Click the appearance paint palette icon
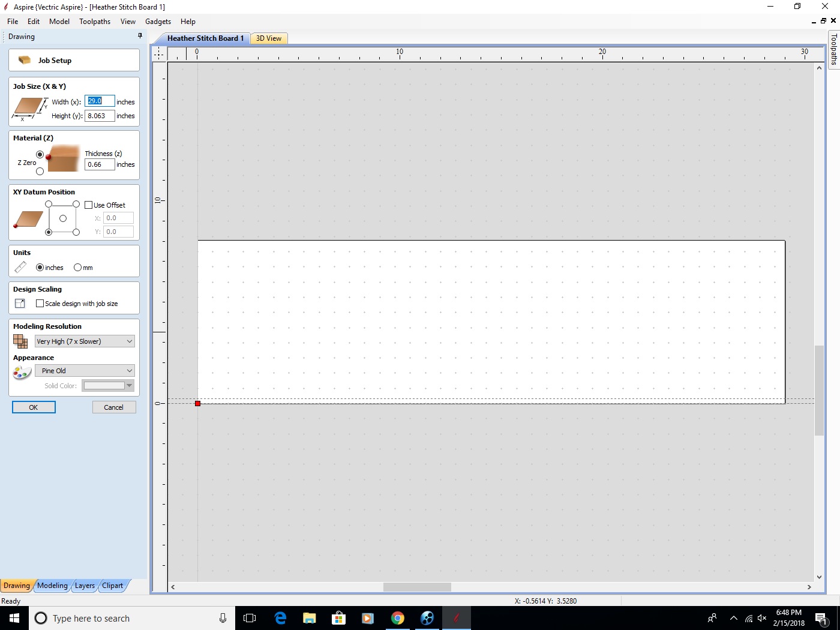 (x=22, y=373)
